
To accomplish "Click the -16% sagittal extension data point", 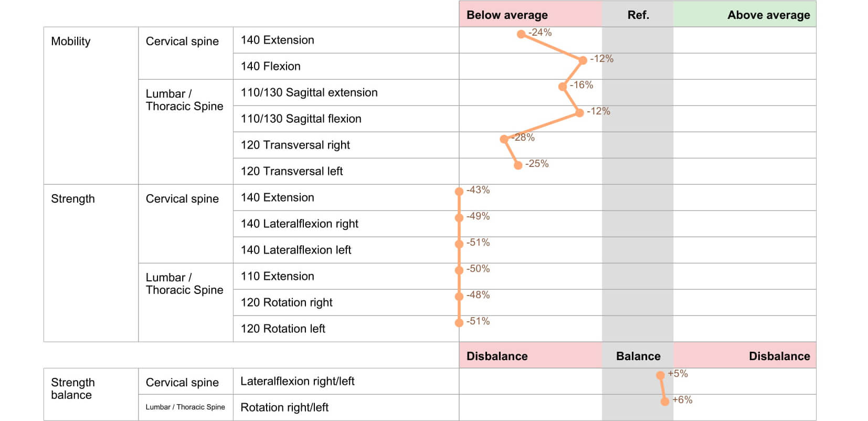I will click(563, 87).
